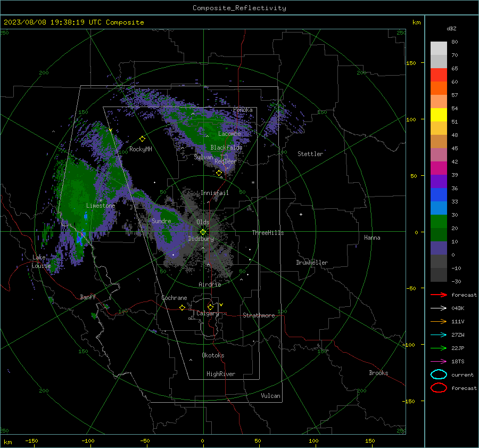Image resolution: width=479 pixels, height=448 pixels.
Task: Click the Cochrane label
Action: coord(174,298)
